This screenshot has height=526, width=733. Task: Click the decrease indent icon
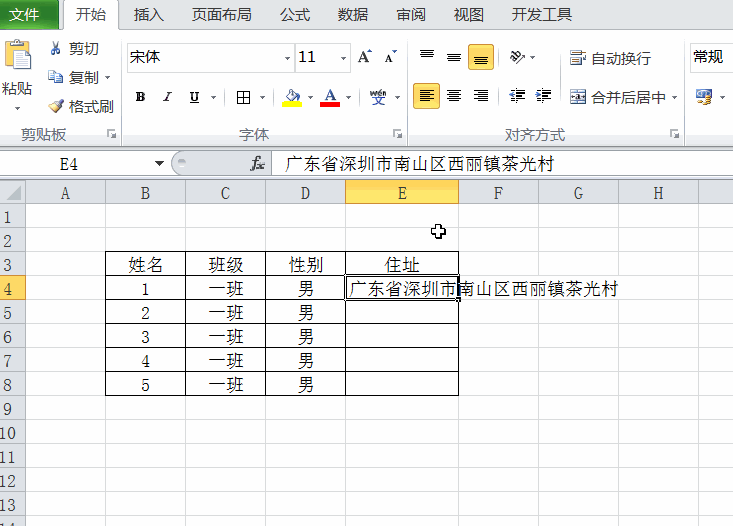click(517, 96)
